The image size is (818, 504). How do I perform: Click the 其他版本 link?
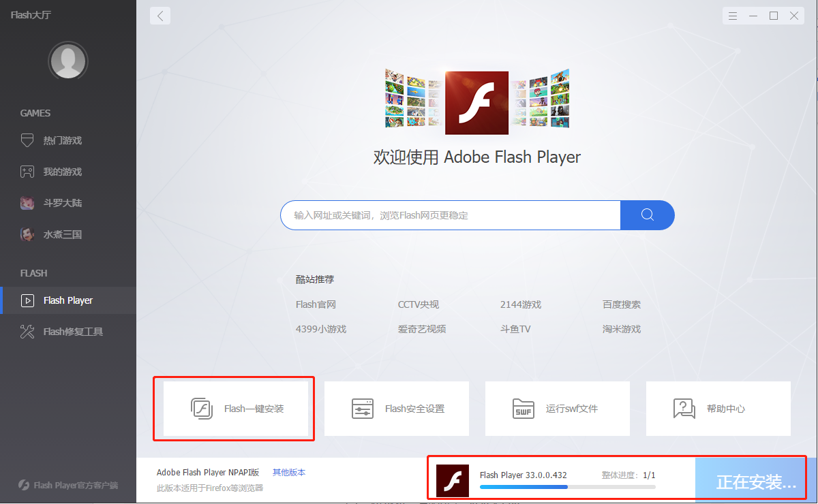coord(289,472)
